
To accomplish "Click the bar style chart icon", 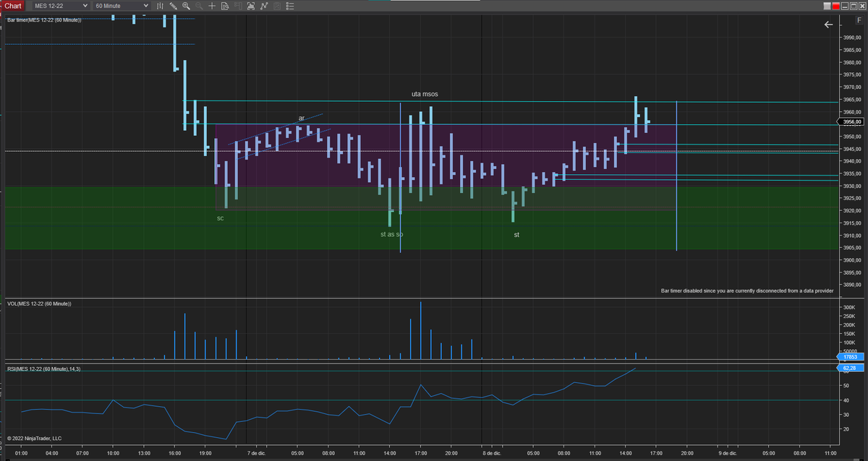I will pos(160,5).
